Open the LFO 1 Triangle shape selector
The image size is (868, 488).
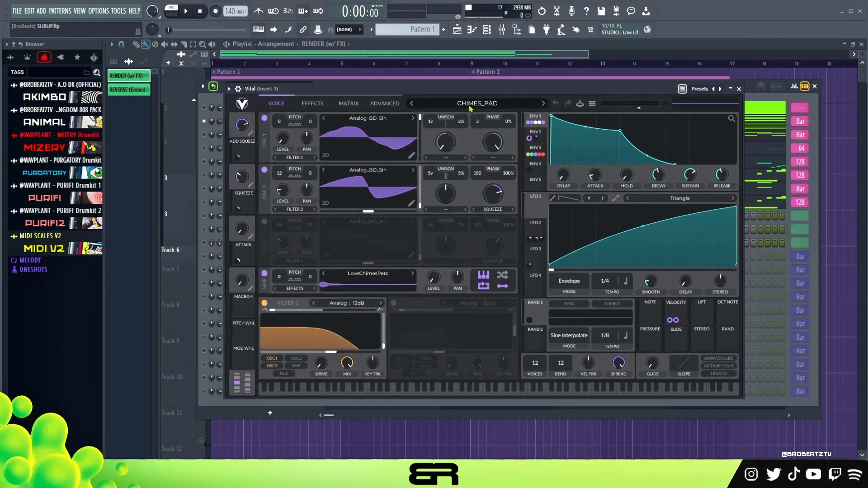coord(679,198)
